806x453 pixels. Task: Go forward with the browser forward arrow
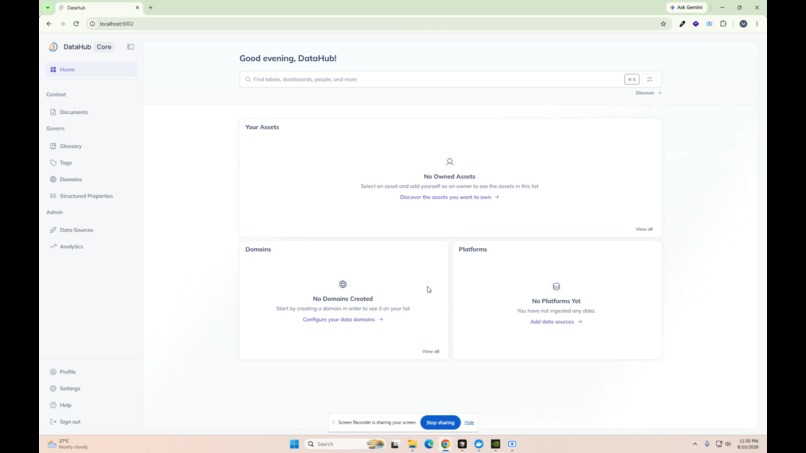62,24
